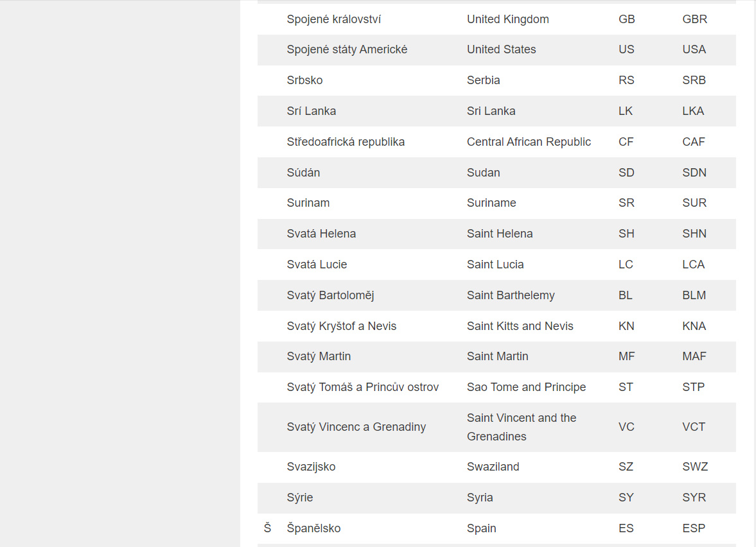The image size is (756, 547).
Task: Select the GBR three-letter code cell
Action: point(694,19)
